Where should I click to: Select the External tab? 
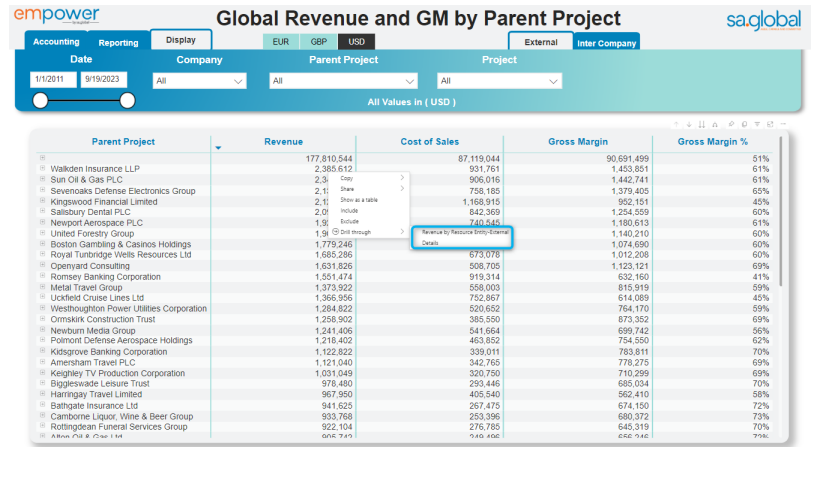541,42
